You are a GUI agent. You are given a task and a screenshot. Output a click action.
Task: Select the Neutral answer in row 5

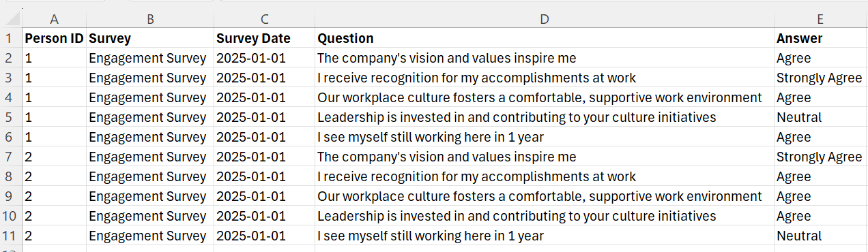click(821, 117)
